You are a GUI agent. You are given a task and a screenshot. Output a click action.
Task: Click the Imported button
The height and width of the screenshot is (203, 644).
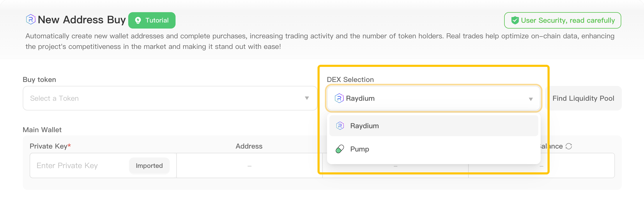[149, 166]
